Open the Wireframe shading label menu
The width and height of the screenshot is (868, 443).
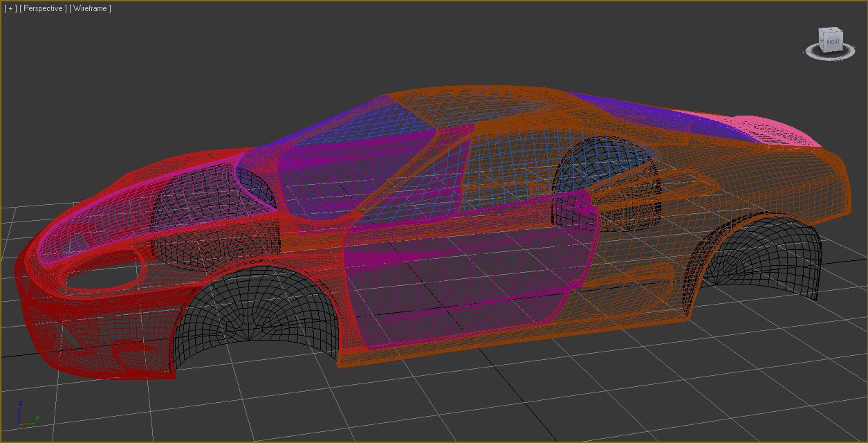pyautogui.click(x=90, y=8)
